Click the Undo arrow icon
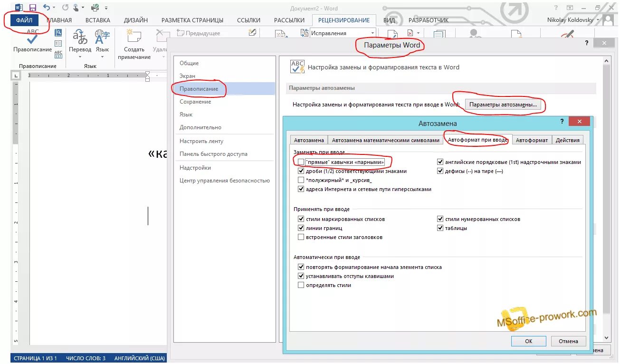Viewport: 620px width, 364px height. point(46,7)
